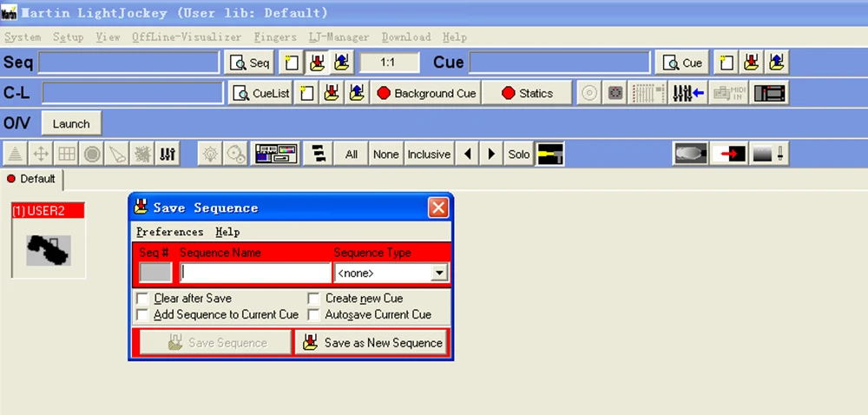Viewport: 868px width, 415px height.
Task: Open the beam cone control icon
Action: (117, 154)
